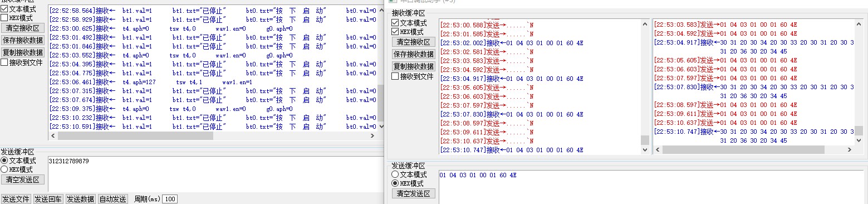Click the 周期(ms) field showing 100
868x204 pixels.
pos(170,200)
